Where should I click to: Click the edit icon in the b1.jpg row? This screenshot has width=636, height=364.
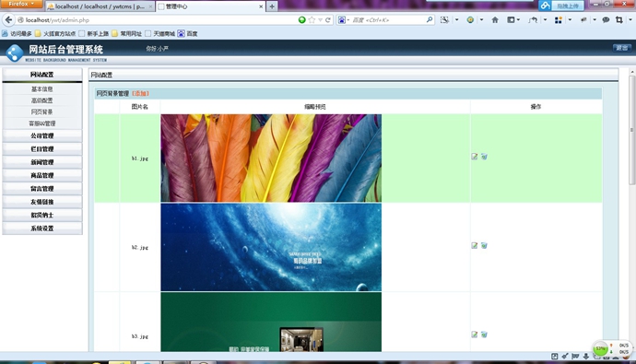[474, 157]
